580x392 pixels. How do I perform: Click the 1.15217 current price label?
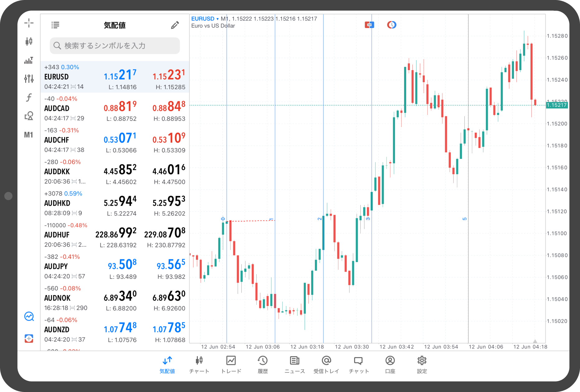click(557, 105)
